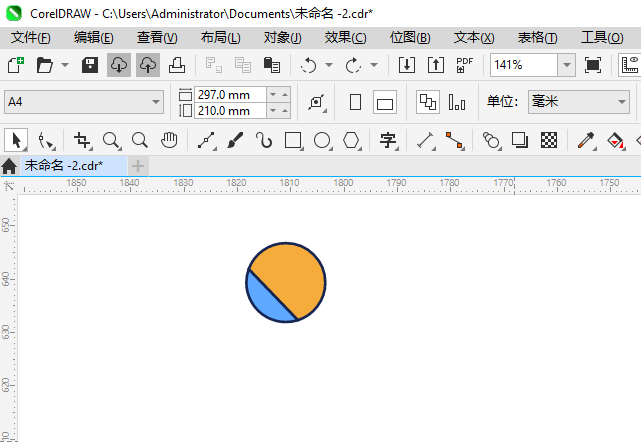Select the Crop tool
Screen dimensions: 641x442
(83, 141)
